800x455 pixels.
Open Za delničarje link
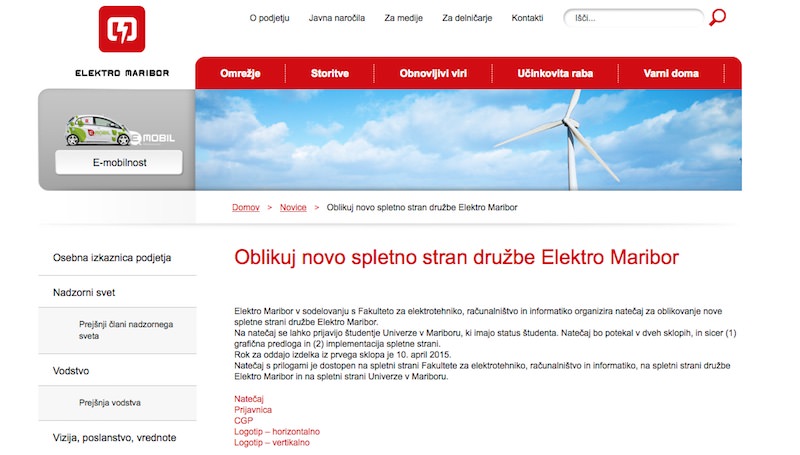coord(467,18)
